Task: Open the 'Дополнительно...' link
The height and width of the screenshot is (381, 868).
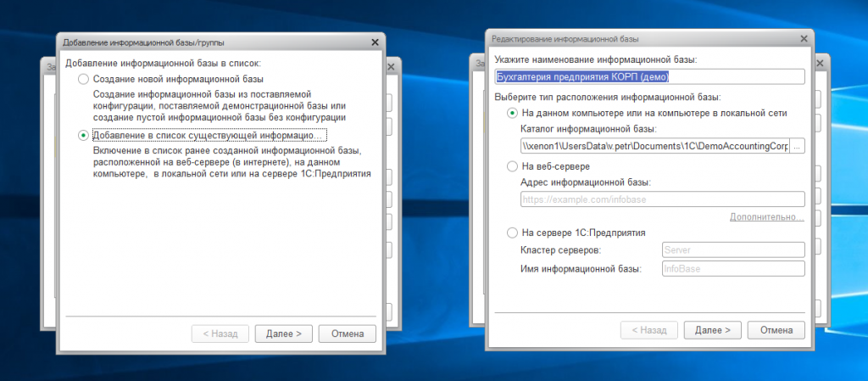Action: pos(766,217)
